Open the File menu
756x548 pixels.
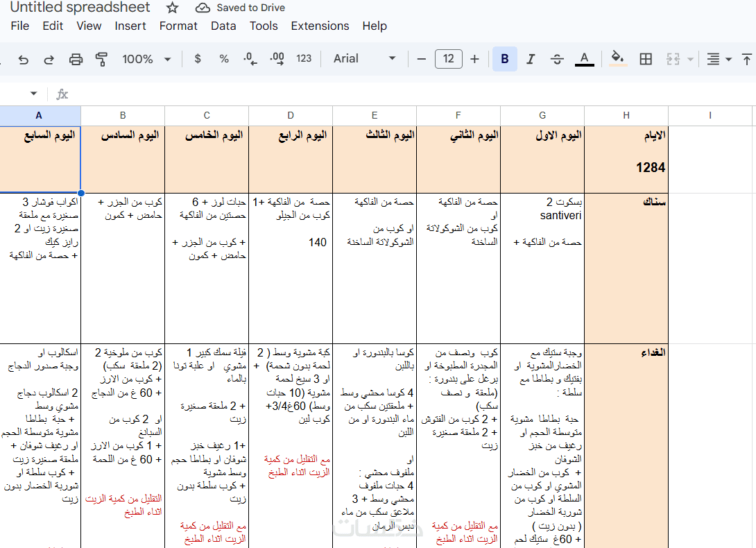pyautogui.click(x=20, y=26)
